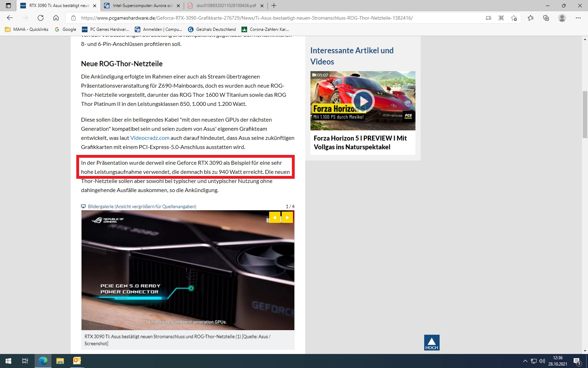
Task: Open the clock showing 12:36
Action: click(558, 361)
